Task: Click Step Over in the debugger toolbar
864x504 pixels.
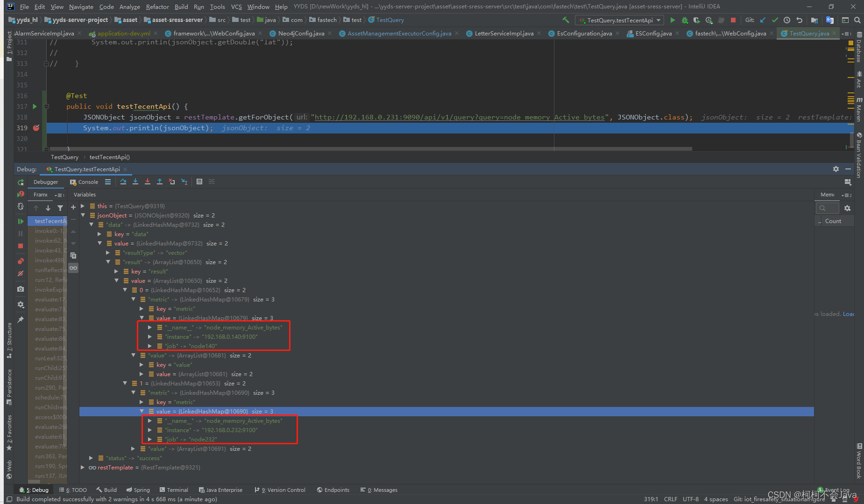Action: coord(123,182)
